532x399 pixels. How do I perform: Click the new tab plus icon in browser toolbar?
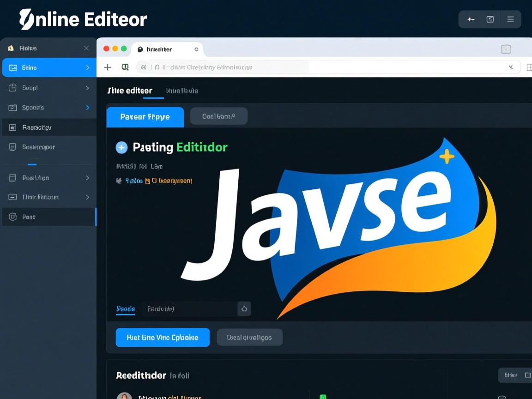pos(108,67)
